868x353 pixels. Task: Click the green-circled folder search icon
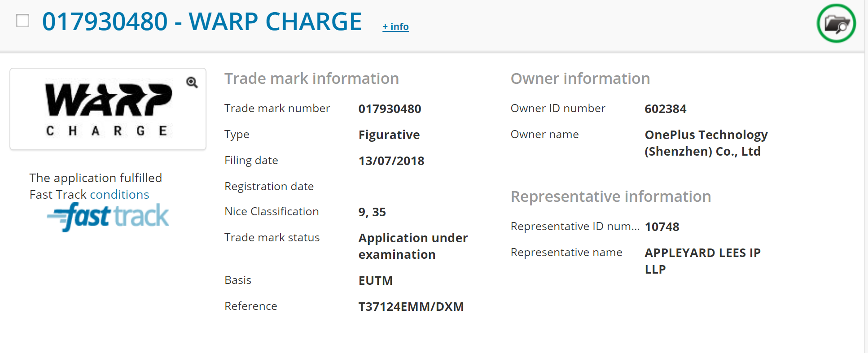coord(836,23)
